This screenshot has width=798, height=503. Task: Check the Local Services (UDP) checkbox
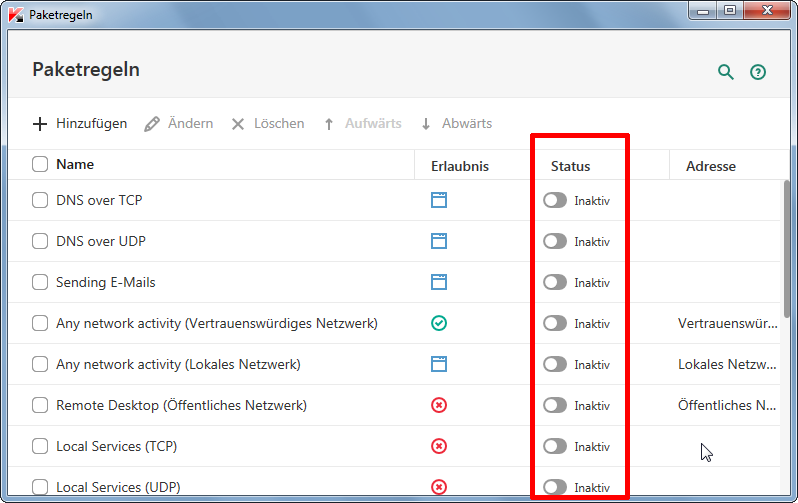tap(40, 487)
